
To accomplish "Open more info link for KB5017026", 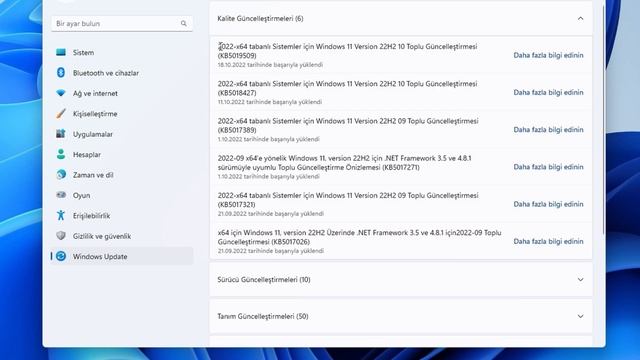I will click(x=548, y=241).
